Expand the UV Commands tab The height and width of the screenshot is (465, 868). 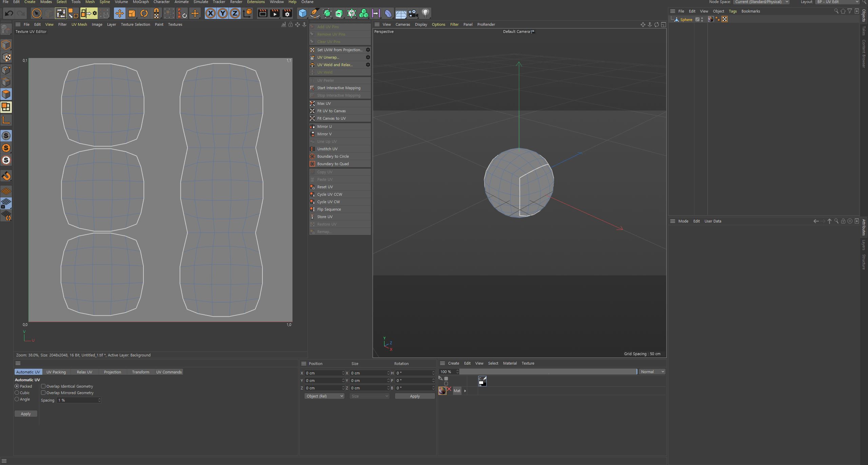(169, 371)
